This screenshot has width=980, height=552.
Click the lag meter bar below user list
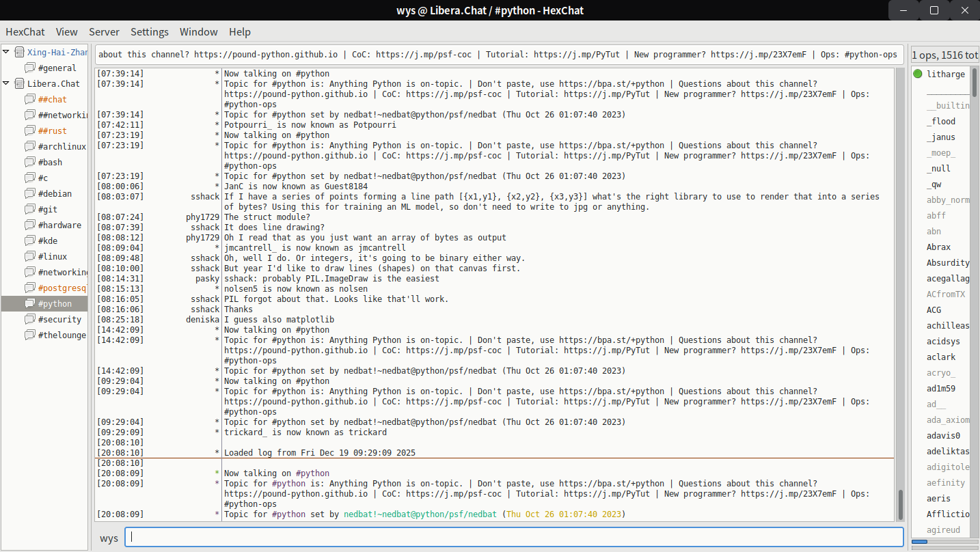(x=942, y=541)
